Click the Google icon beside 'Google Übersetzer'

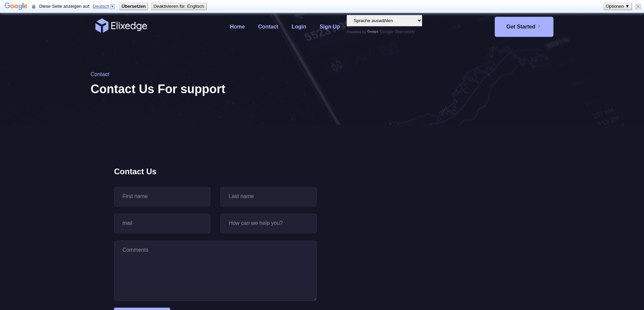(x=373, y=32)
